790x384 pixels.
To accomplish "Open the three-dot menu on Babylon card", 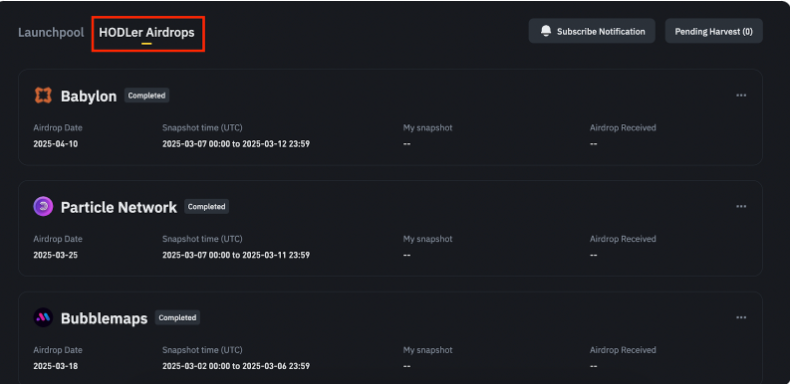I will coord(741,95).
